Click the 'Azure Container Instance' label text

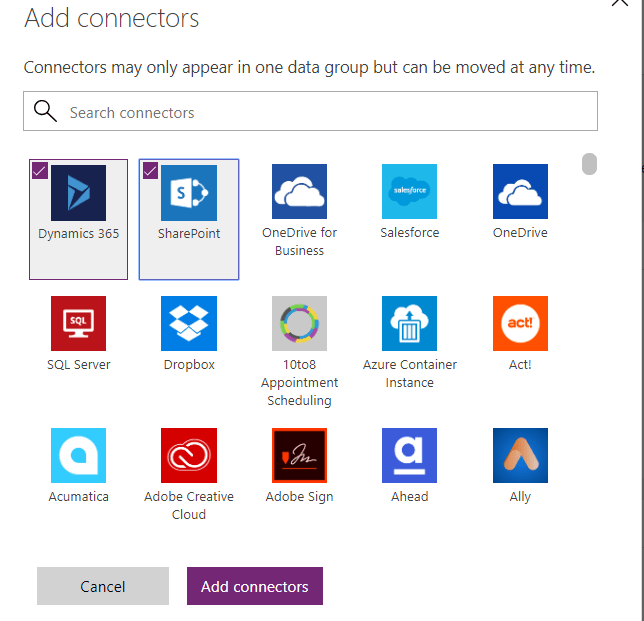(x=409, y=373)
